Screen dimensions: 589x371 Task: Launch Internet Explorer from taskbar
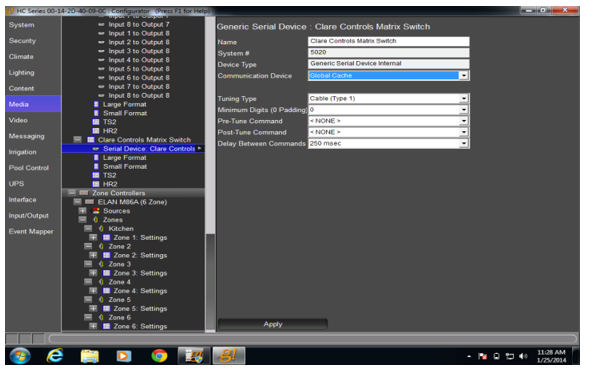click(55, 356)
